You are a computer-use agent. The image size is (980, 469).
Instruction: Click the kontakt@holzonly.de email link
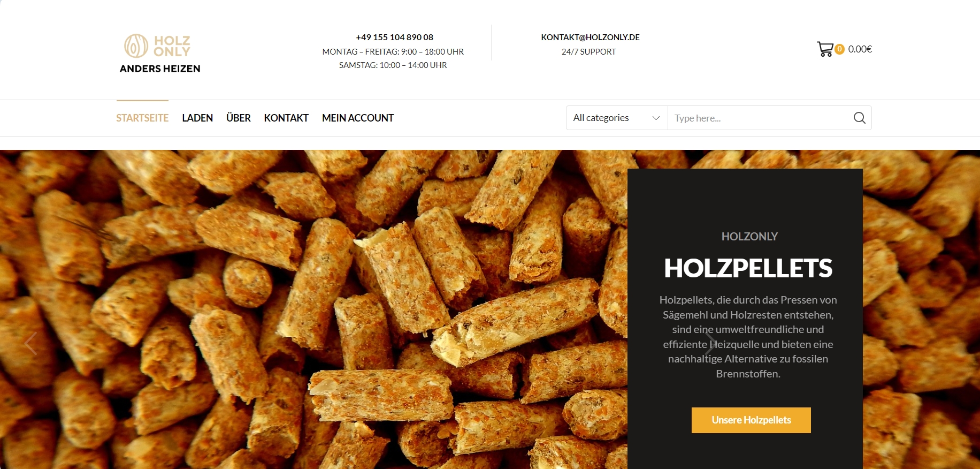[590, 37]
